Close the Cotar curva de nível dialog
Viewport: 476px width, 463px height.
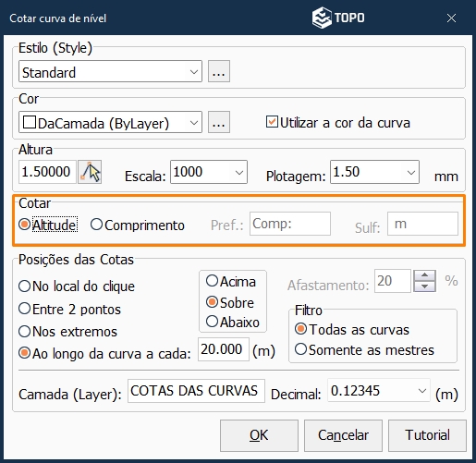click(451, 18)
